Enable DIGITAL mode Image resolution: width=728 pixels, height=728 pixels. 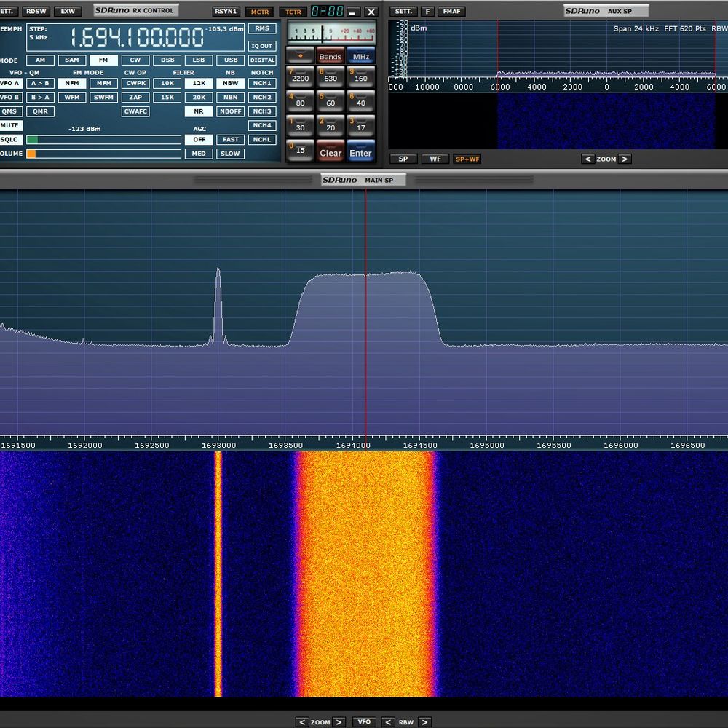(262, 60)
